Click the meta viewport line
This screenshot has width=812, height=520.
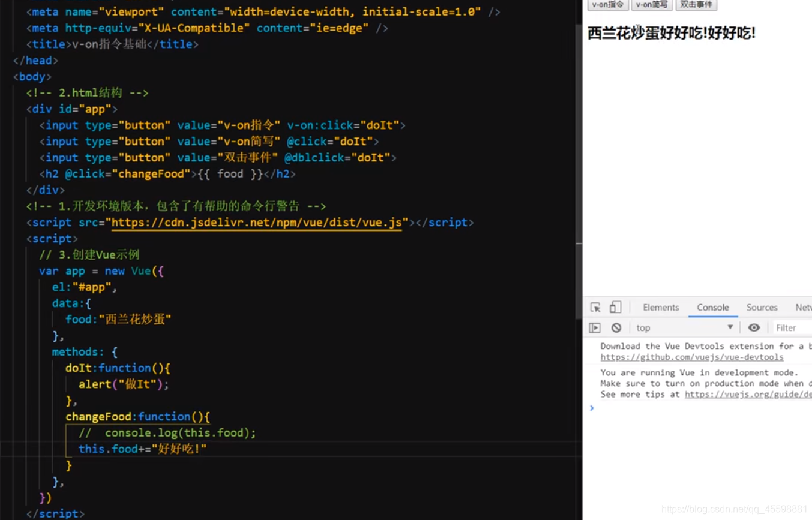(263, 12)
